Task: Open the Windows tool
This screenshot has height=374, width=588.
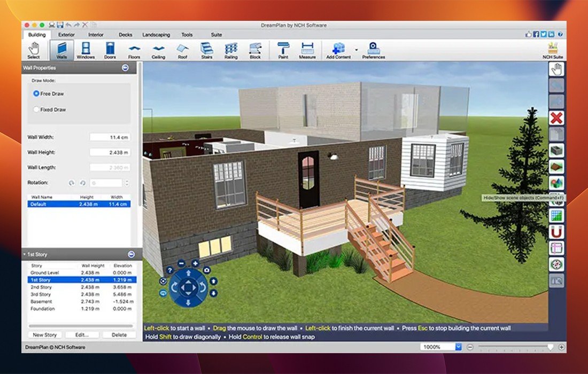Action: [x=86, y=50]
